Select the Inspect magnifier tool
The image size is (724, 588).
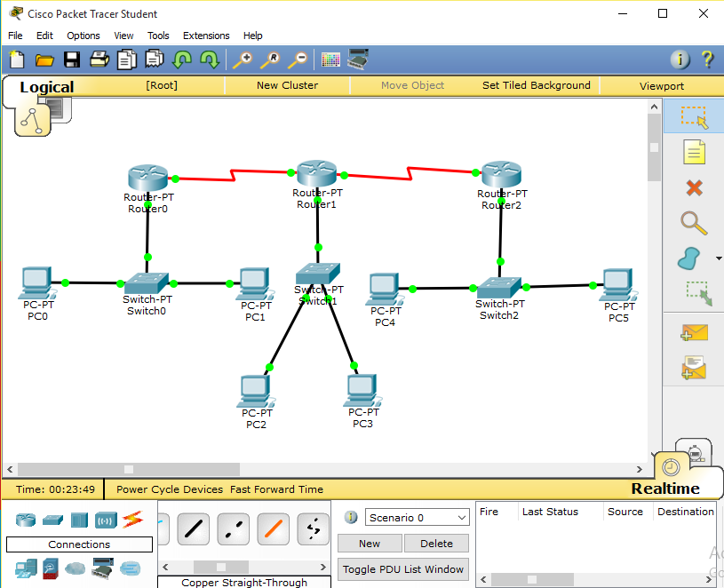pyautogui.click(x=693, y=221)
